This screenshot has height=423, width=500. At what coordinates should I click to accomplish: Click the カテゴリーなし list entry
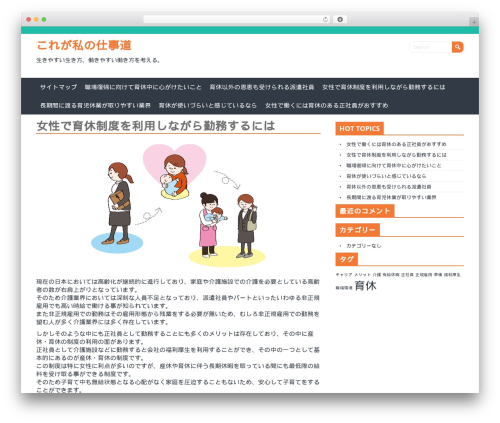[x=363, y=246]
